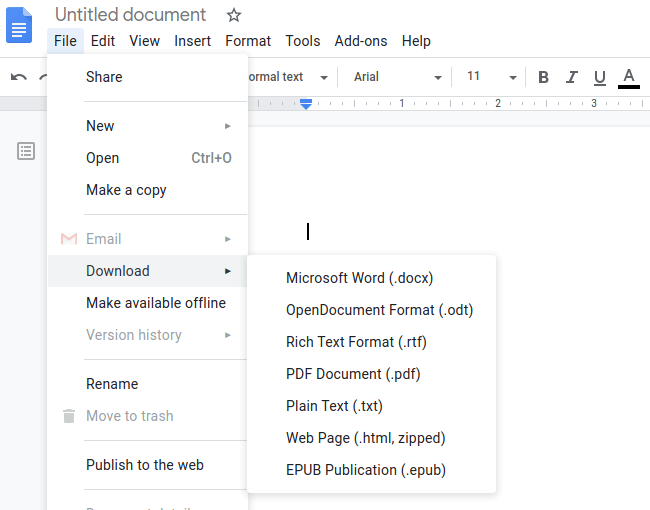Star the Untitled document
Viewport: 650px width, 510px height.
pyautogui.click(x=234, y=15)
